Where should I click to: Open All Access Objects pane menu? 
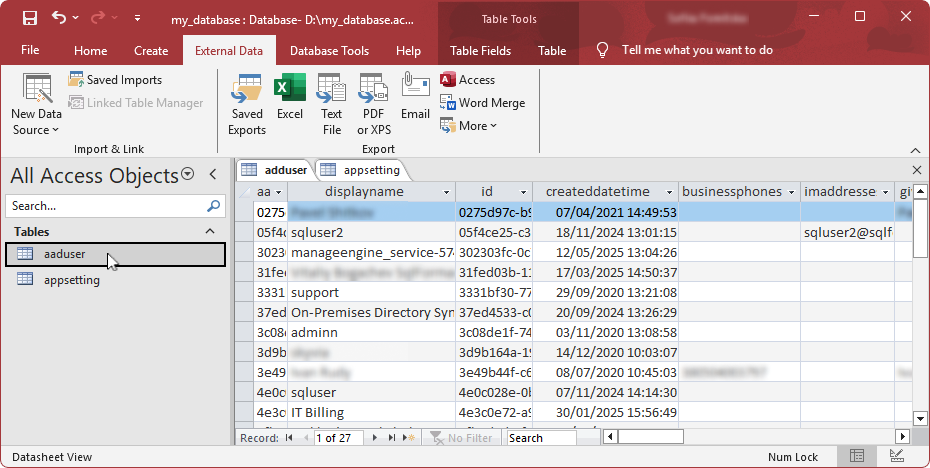point(187,174)
